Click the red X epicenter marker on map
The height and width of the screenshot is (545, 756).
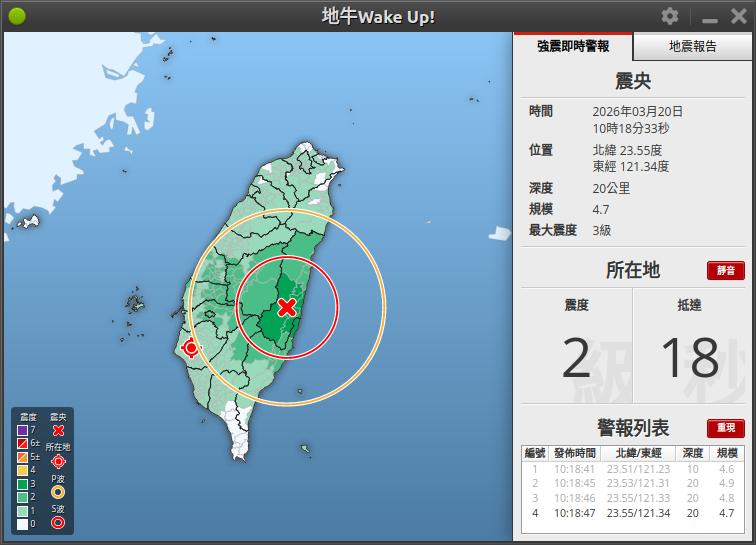point(287,307)
